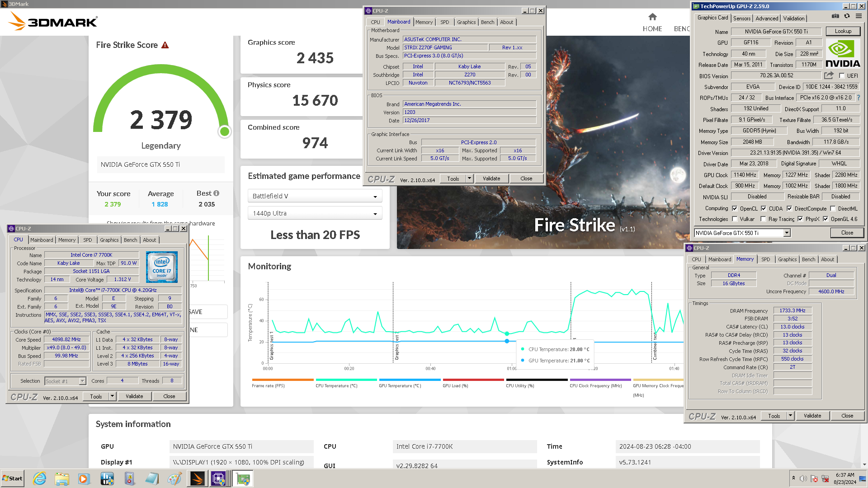Open the volume tray icon
The image size is (868, 488).
pyautogui.click(x=803, y=479)
